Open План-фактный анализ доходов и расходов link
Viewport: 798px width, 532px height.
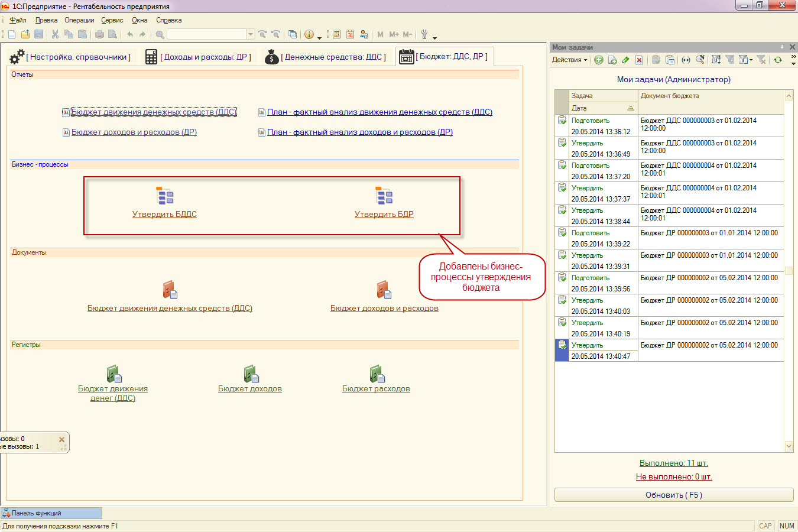(x=360, y=132)
